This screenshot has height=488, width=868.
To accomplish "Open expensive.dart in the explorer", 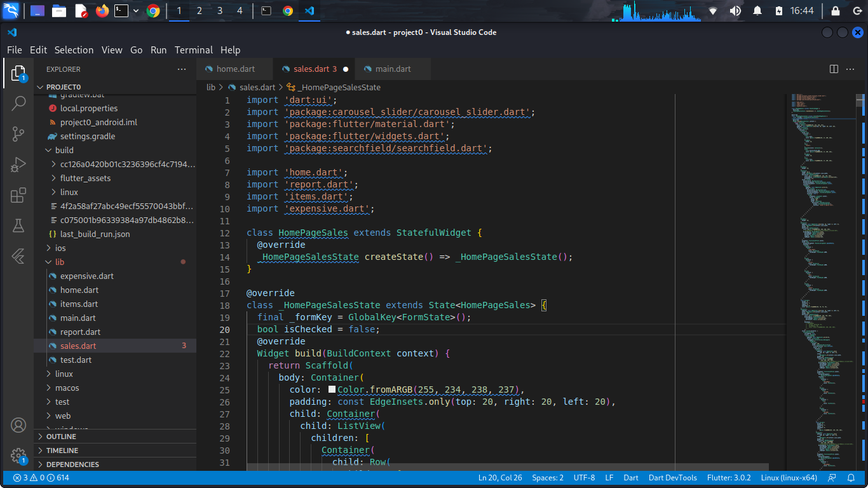I will (115, 276).
